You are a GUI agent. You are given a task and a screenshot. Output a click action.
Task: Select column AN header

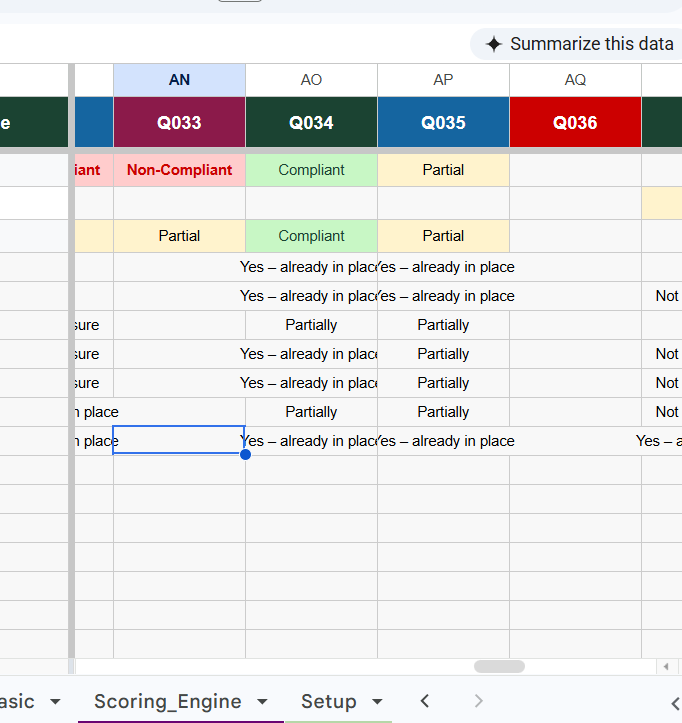(x=179, y=80)
